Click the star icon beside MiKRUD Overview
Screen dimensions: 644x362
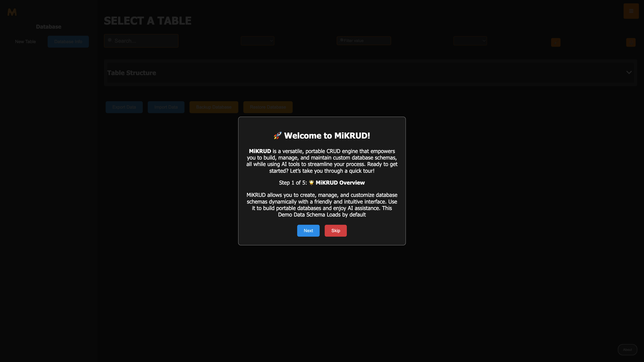tap(311, 183)
